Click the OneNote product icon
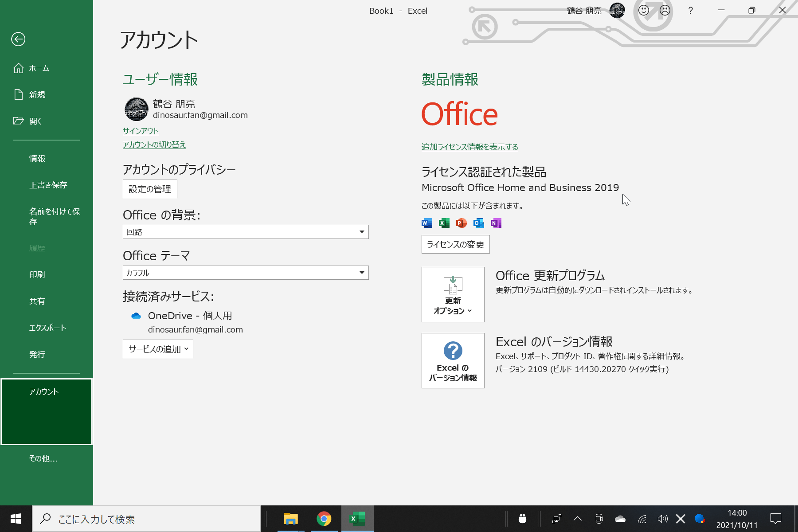798x532 pixels. pyautogui.click(x=496, y=223)
